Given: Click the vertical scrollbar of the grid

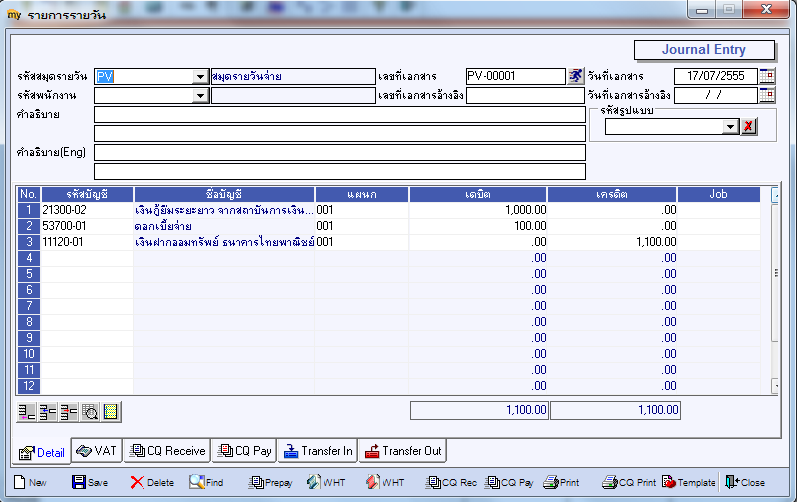Looking at the screenshot, I should (775, 291).
